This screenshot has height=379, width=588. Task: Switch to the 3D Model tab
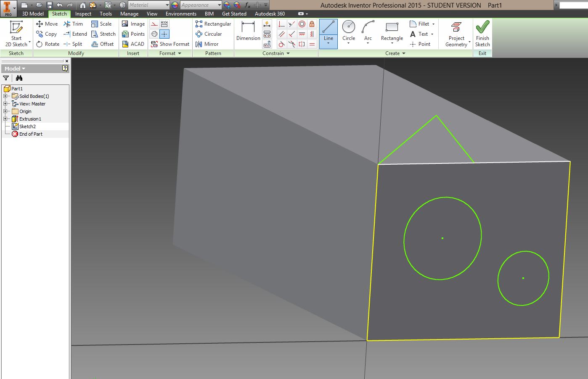[x=33, y=14]
